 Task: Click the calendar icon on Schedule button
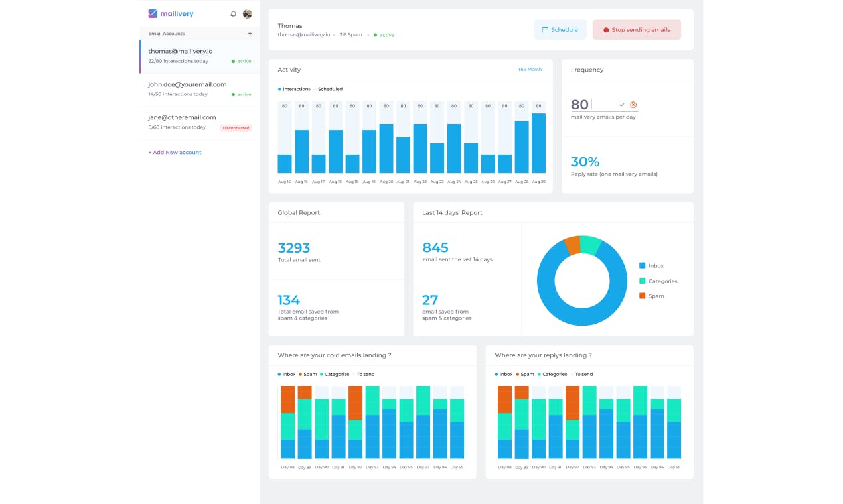point(545,30)
